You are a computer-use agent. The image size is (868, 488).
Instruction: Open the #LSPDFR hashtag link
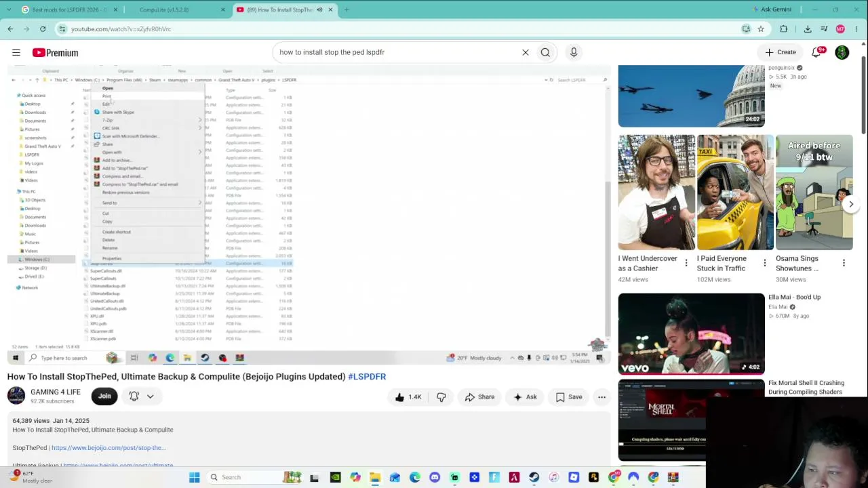click(367, 377)
